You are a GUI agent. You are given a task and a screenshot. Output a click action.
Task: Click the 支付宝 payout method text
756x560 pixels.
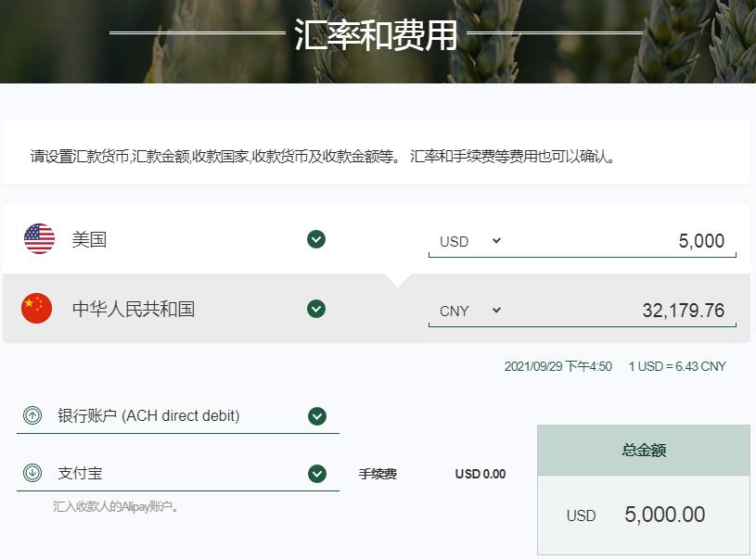pyautogui.click(x=80, y=474)
